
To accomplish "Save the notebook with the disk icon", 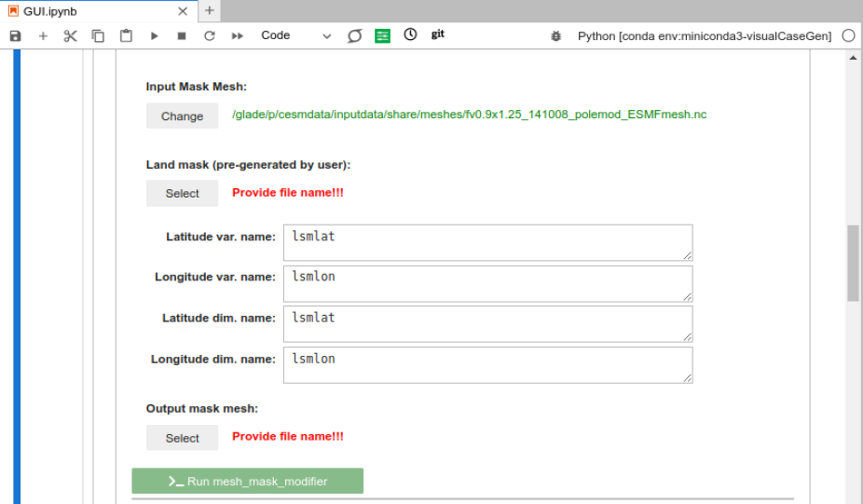I will point(15,35).
